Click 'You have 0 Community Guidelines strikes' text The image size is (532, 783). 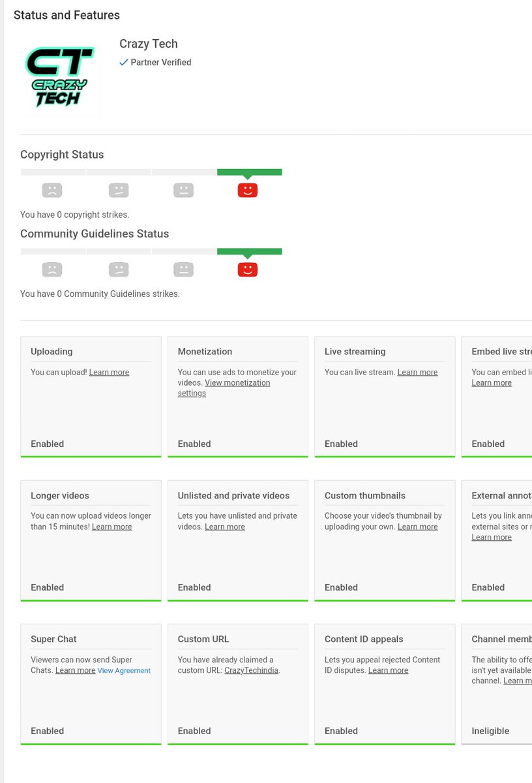point(100,294)
